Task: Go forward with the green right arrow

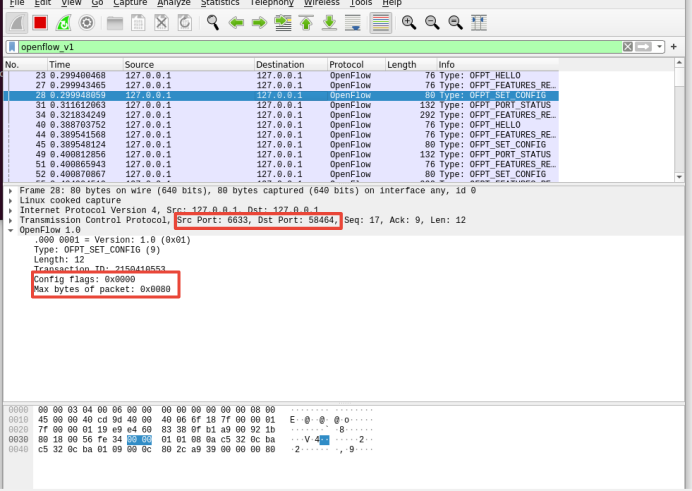Action: 260,22
